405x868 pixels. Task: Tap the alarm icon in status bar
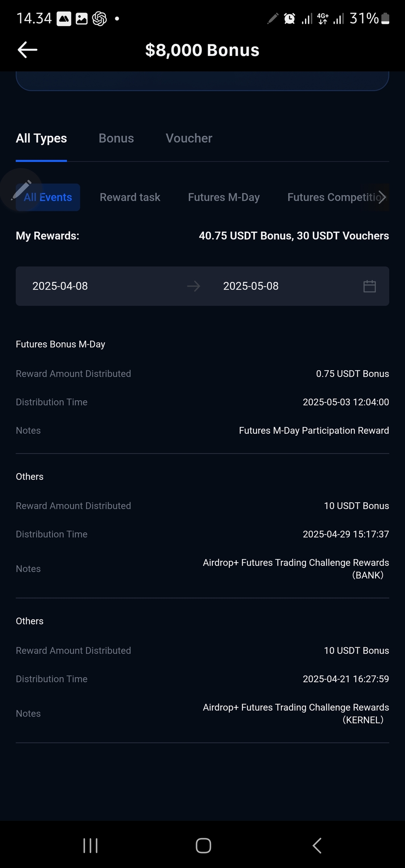[x=289, y=19]
